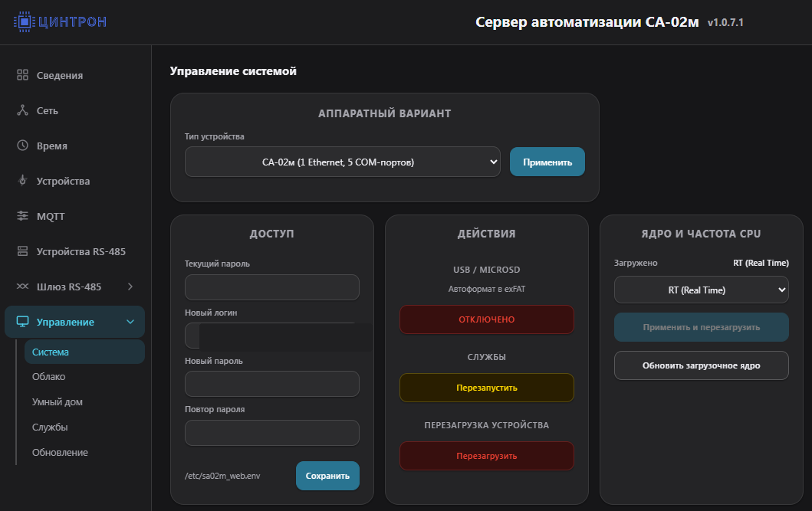Open the Умный дом submenu item
812x511 pixels.
[x=58, y=402]
